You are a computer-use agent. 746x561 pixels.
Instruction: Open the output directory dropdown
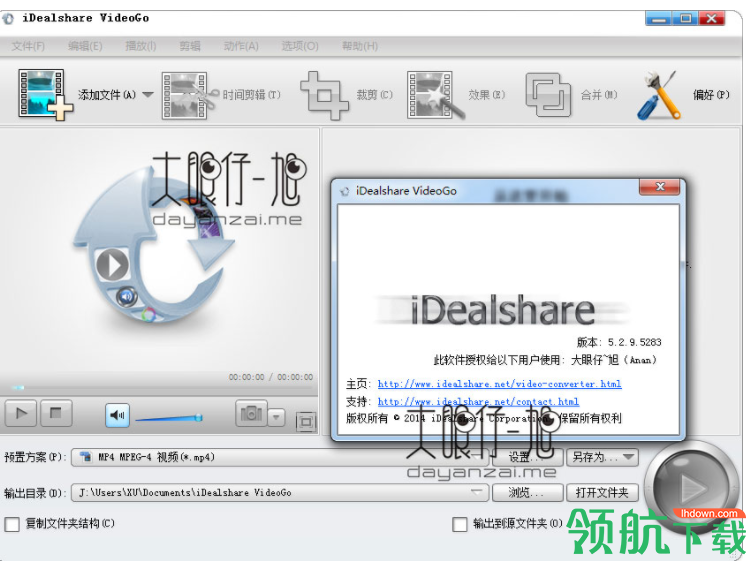tap(280, 492)
